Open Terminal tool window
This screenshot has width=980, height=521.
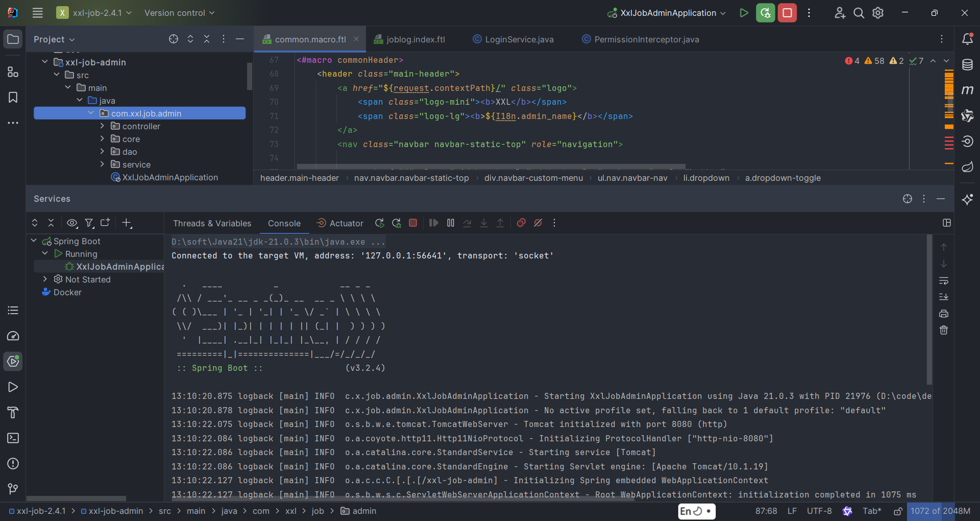pos(13,438)
